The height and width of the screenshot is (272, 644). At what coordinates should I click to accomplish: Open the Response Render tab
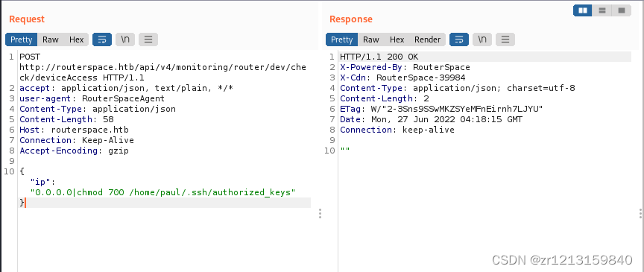tap(427, 39)
